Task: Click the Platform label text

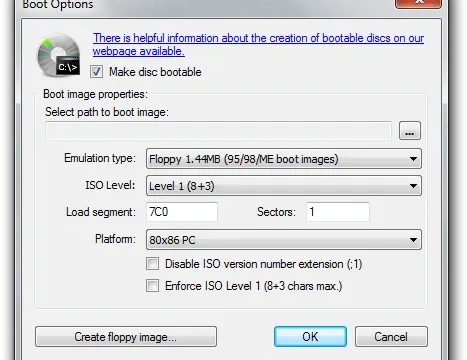Action: [115, 239]
